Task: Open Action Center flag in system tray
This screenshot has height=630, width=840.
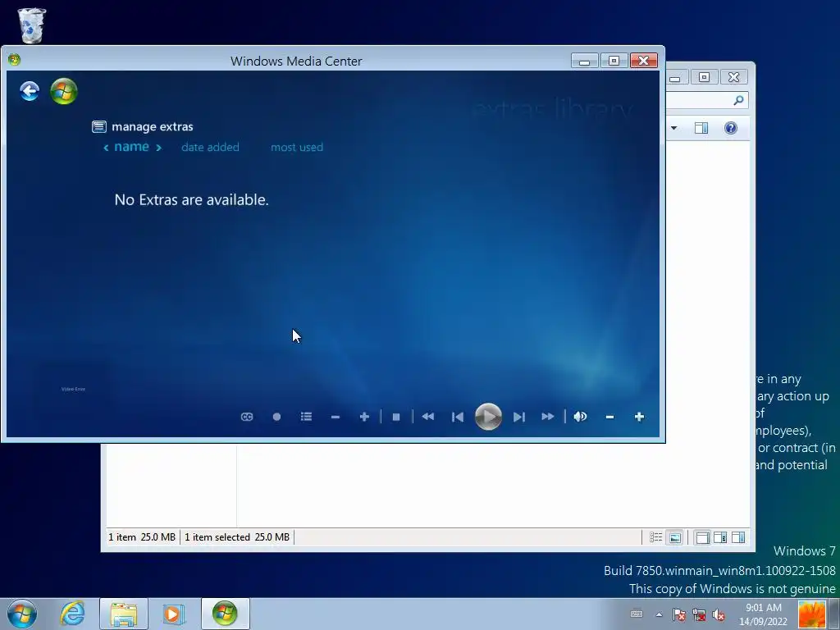Action: [x=678, y=614]
